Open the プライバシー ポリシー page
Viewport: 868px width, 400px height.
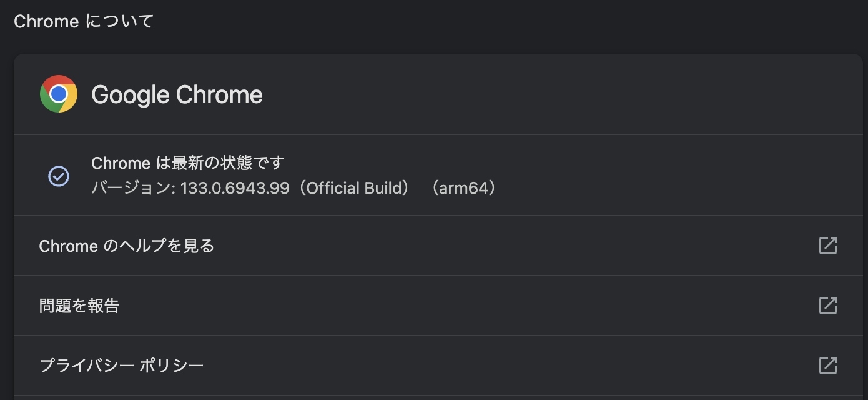122,366
